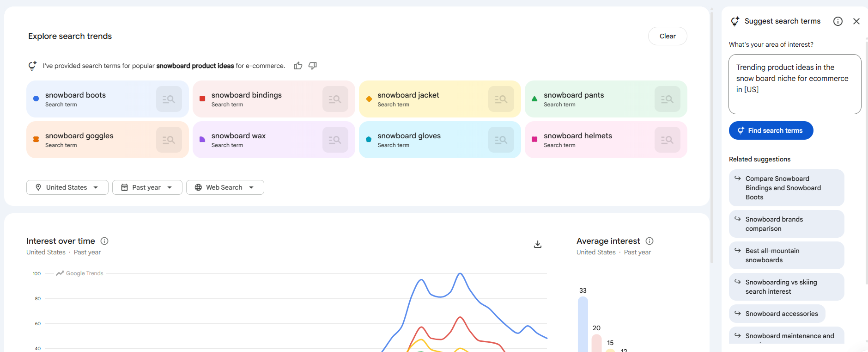The width and height of the screenshot is (868, 352).
Task: Open search details for snowboard jacket
Action: 501,99
